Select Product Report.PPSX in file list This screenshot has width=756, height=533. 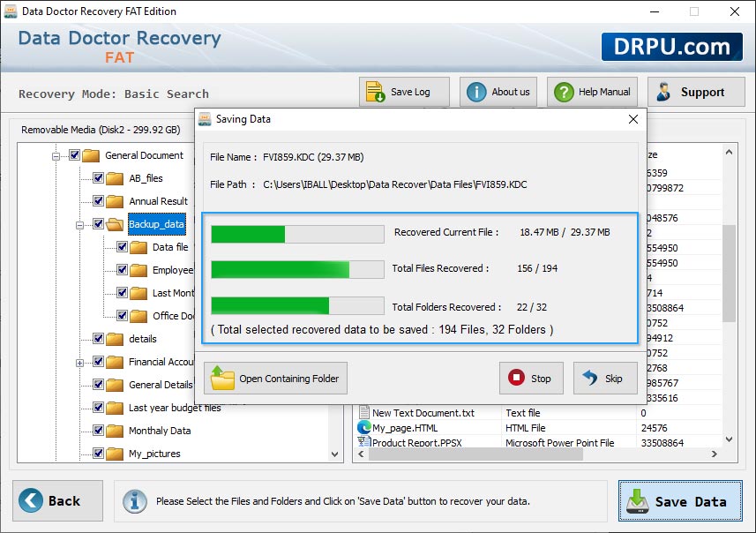click(x=416, y=442)
